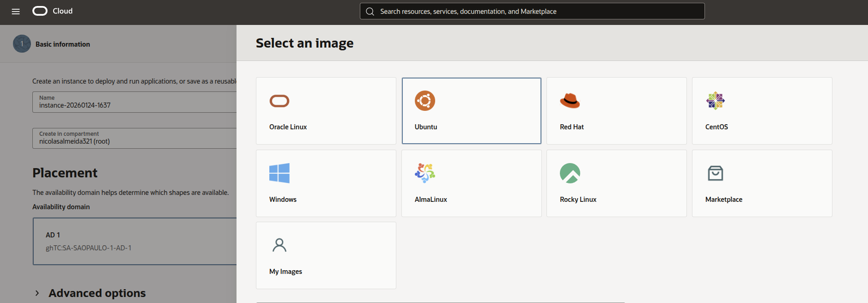The image size is (868, 303).
Task: Click the instance Name input field
Action: (x=134, y=102)
